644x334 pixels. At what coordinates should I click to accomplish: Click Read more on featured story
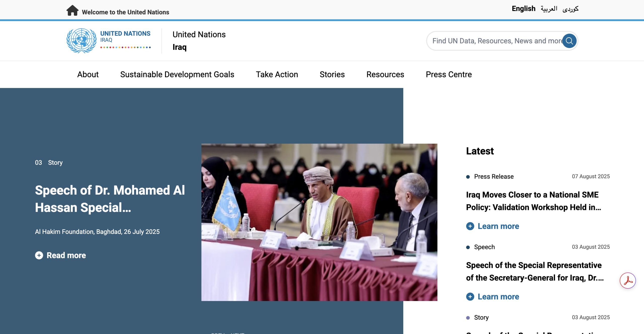(x=66, y=255)
